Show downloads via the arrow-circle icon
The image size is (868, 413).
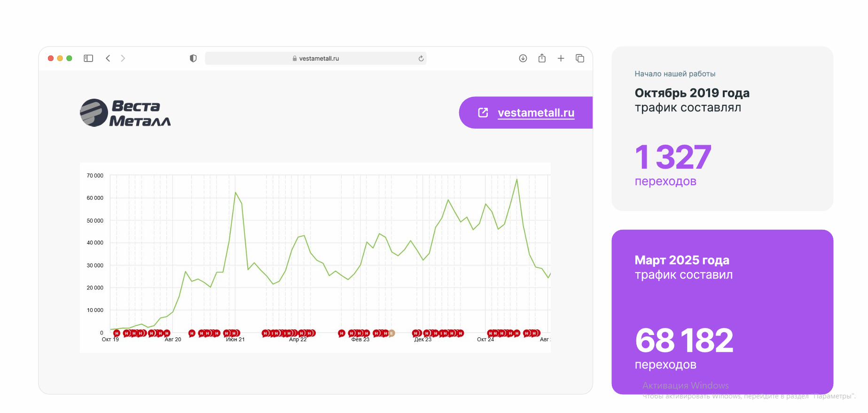pyautogui.click(x=523, y=58)
